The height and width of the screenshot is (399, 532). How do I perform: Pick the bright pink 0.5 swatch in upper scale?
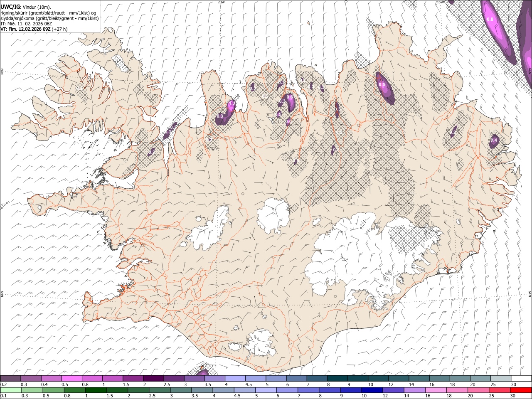[72, 379]
